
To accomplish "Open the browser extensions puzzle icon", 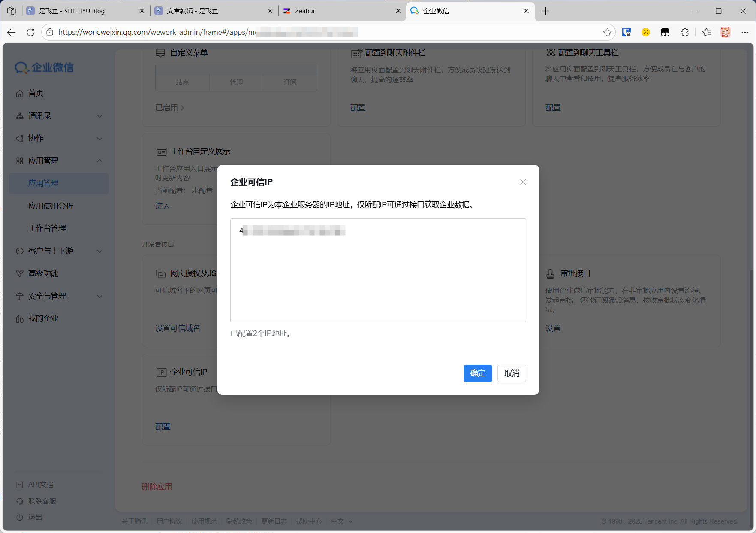I will click(x=685, y=32).
